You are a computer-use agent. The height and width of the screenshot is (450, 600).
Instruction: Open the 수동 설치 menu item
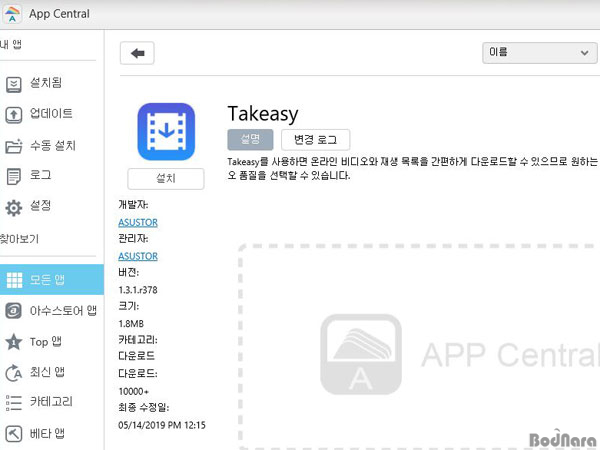pyautogui.click(x=52, y=145)
